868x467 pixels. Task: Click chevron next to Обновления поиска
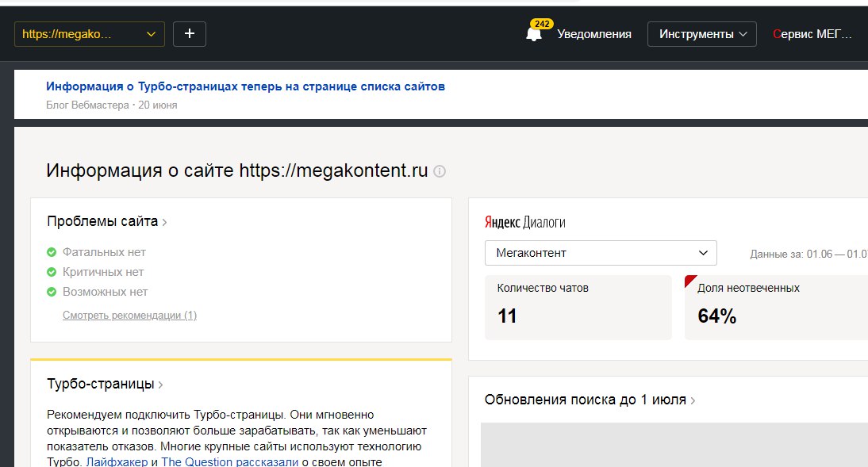tap(693, 400)
